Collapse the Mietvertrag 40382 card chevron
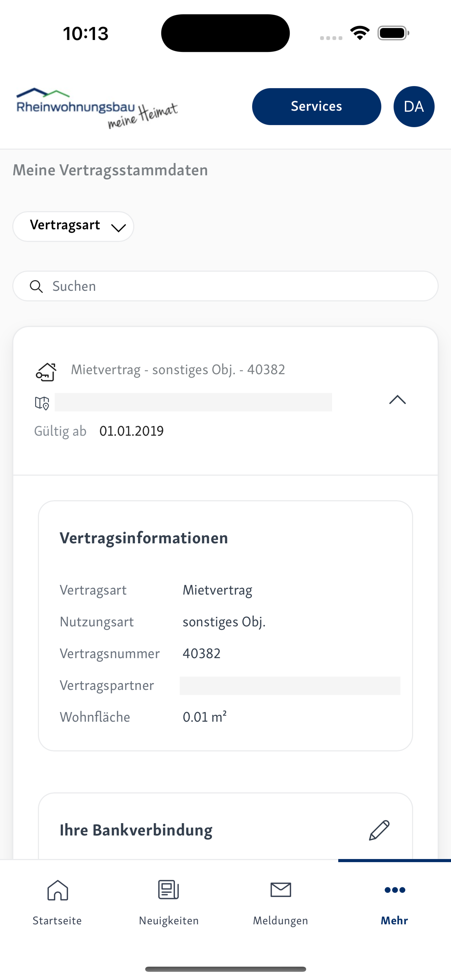Image resolution: width=451 pixels, height=980 pixels. point(397,400)
